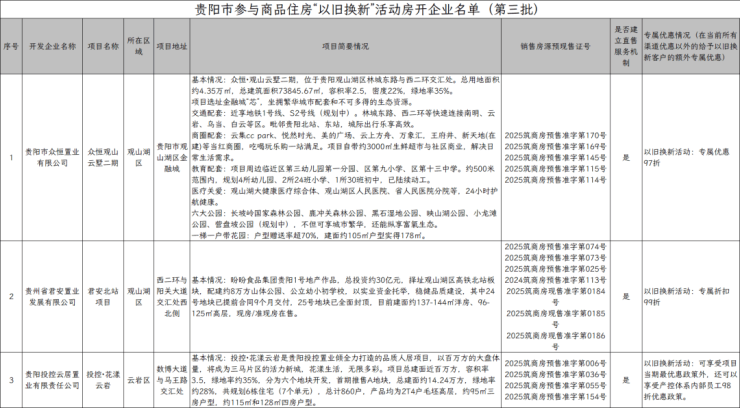Click permit 2025筑商房预售准字第074号
The width and height of the screenshot is (740, 408).
[x=555, y=247]
